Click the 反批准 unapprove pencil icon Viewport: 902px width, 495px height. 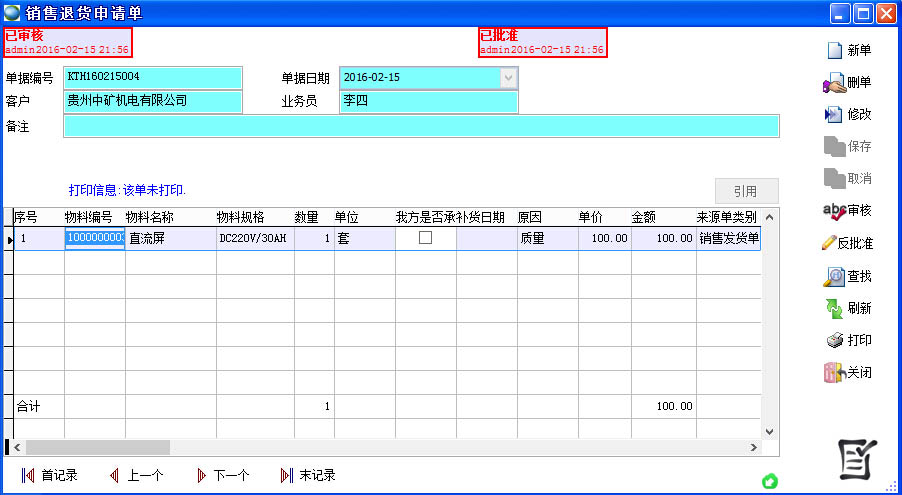(x=828, y=243)
